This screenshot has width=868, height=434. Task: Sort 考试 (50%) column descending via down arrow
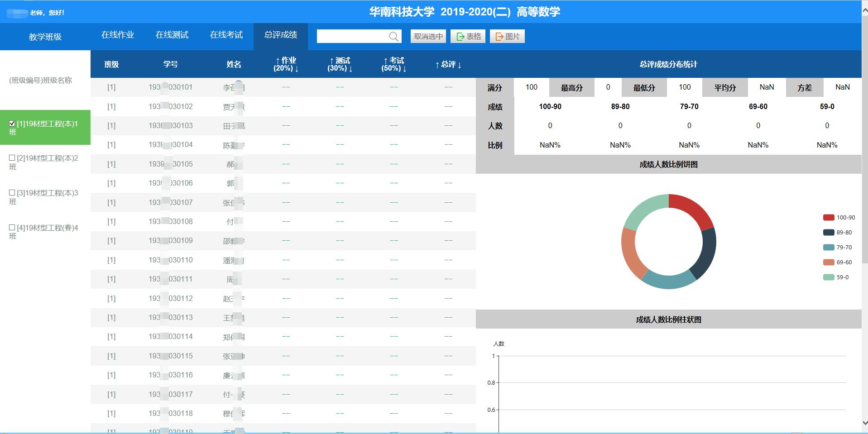[404, 69]
